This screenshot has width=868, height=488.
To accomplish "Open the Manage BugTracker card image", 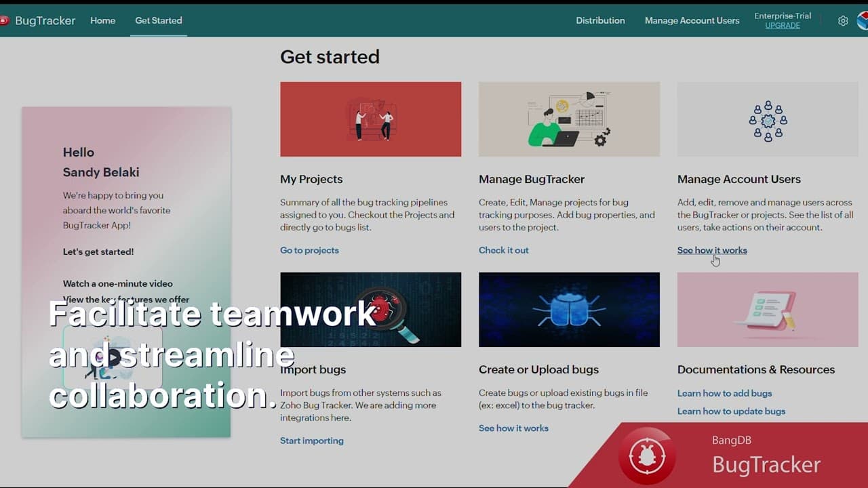I will click(x=570, y=119).
